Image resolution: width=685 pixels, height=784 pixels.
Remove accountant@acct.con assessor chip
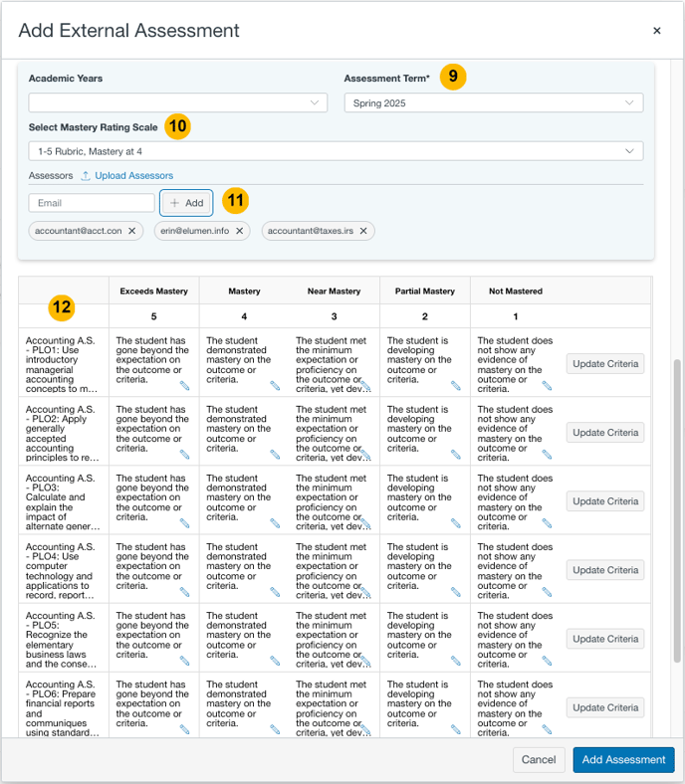point(132,231)
